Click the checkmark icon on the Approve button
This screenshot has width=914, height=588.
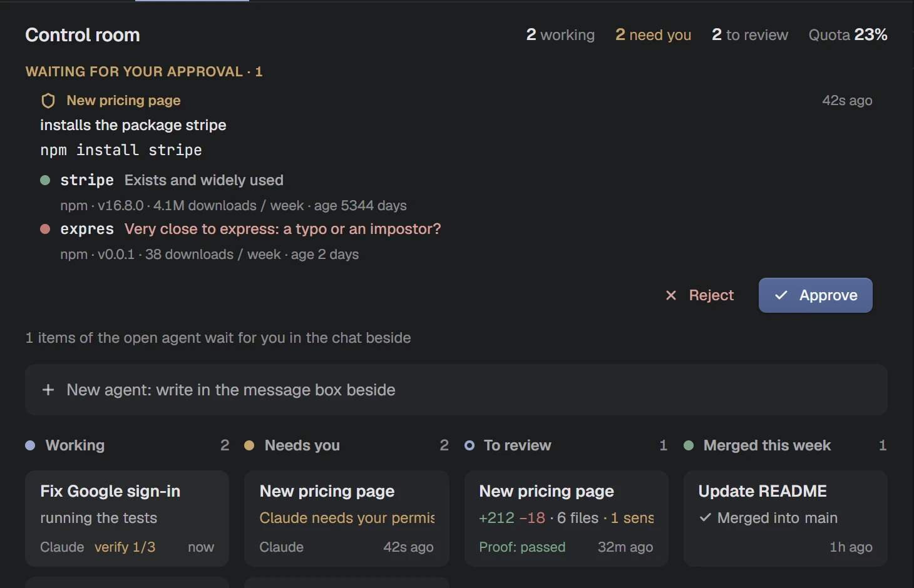[x=781, y=295]
